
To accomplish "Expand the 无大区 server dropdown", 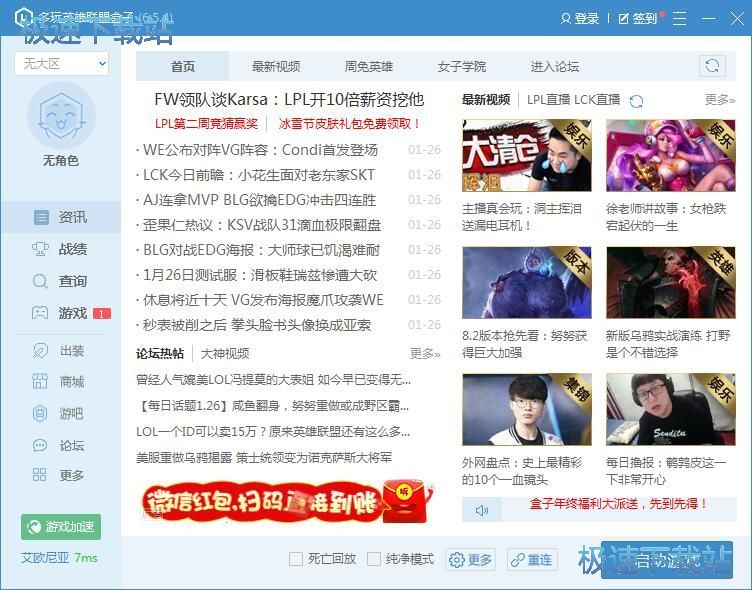I will point(61,64).
